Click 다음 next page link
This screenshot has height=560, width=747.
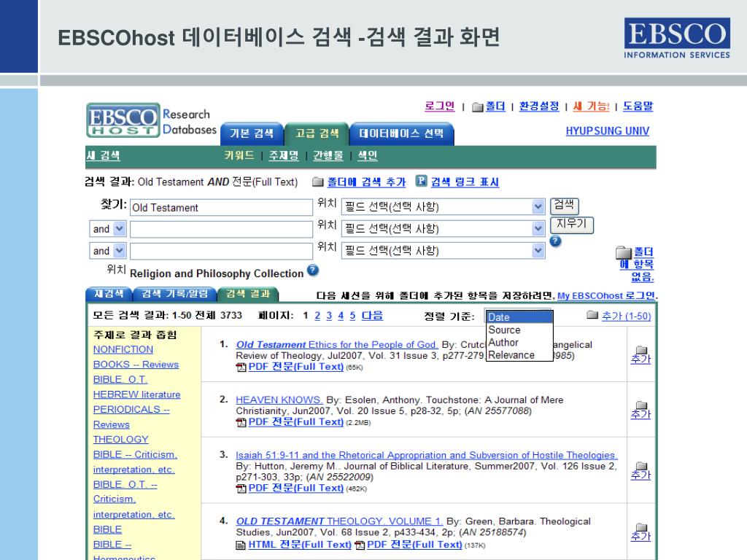[x=372, y=316]
